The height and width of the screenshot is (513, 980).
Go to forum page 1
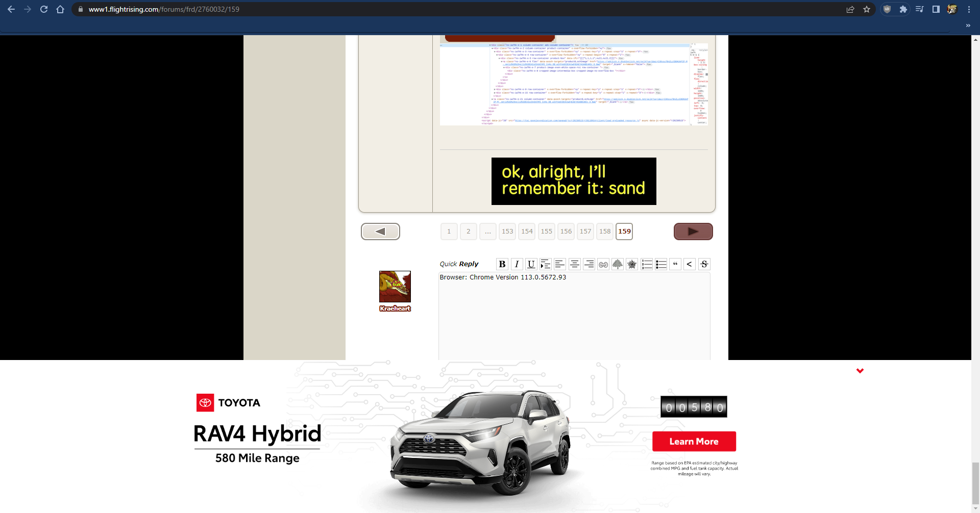449,232
